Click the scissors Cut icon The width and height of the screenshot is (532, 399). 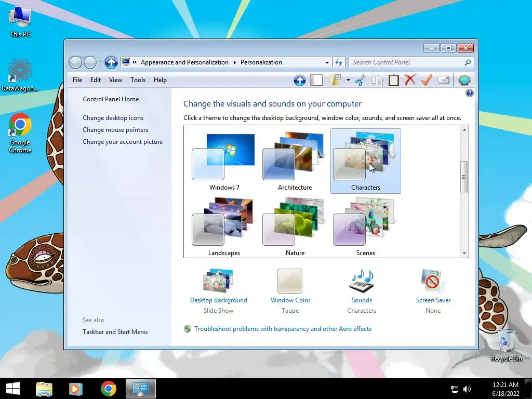(361, 81)
